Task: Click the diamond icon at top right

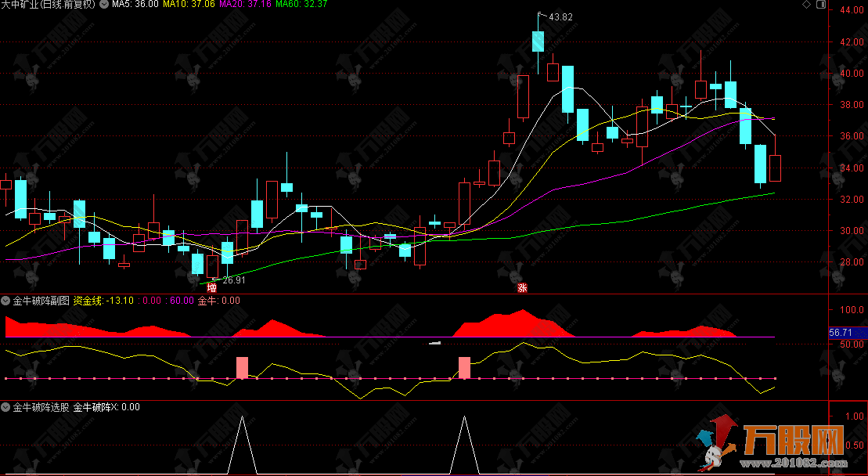Action: 808,5
